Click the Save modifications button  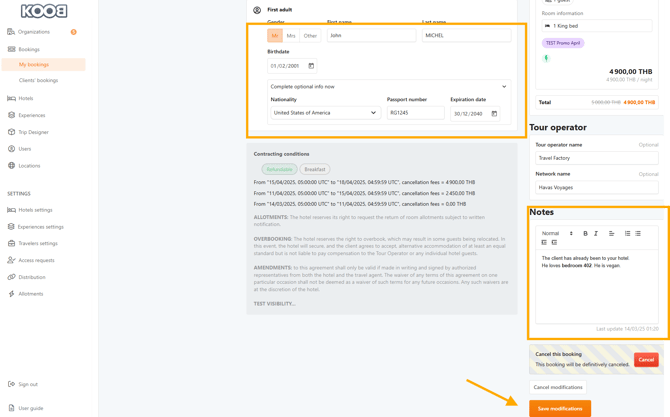pos(560,408)
